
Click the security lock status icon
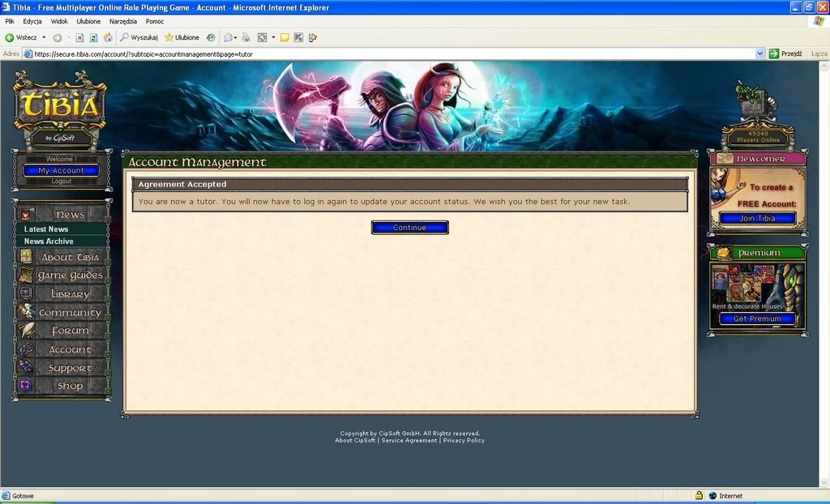click(x=699, y=496)
